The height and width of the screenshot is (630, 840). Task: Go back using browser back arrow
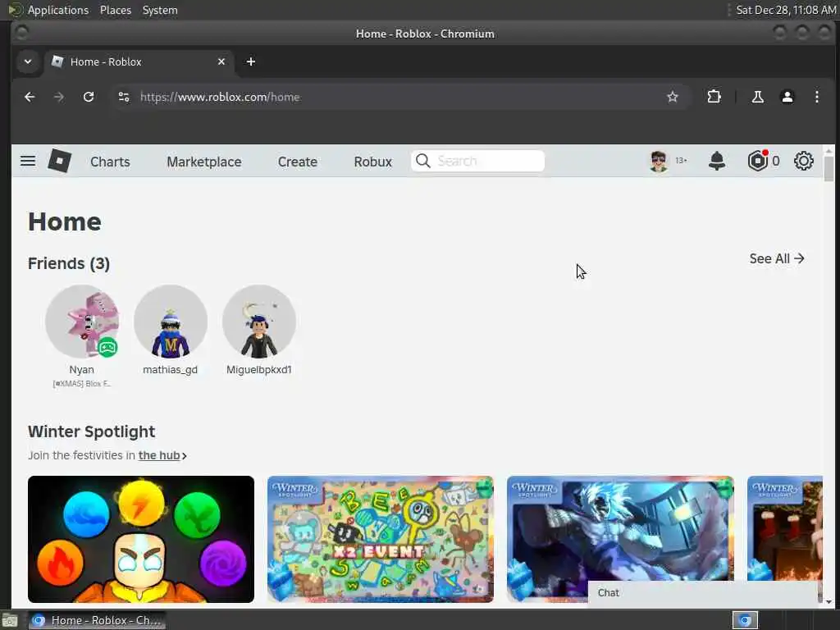tap(30, 97)
